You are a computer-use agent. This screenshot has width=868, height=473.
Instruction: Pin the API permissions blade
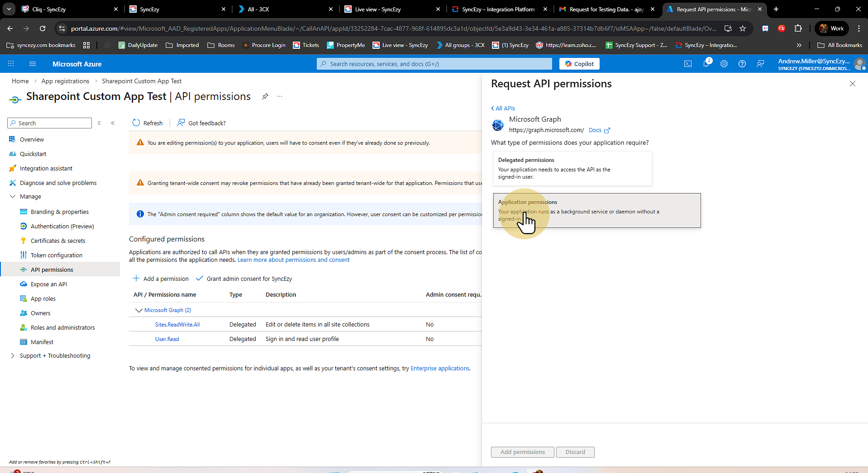point(265,96)
